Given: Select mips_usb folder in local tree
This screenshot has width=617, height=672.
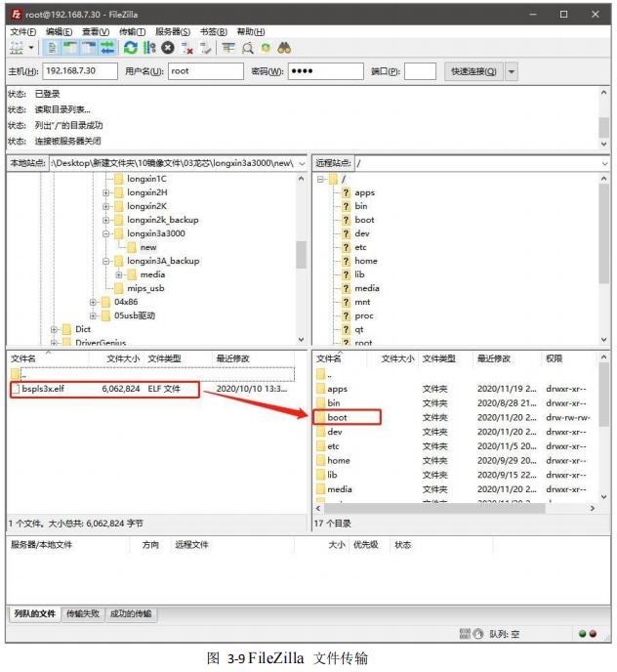Looking at the screenshot, I should click(x=145, y=288).
